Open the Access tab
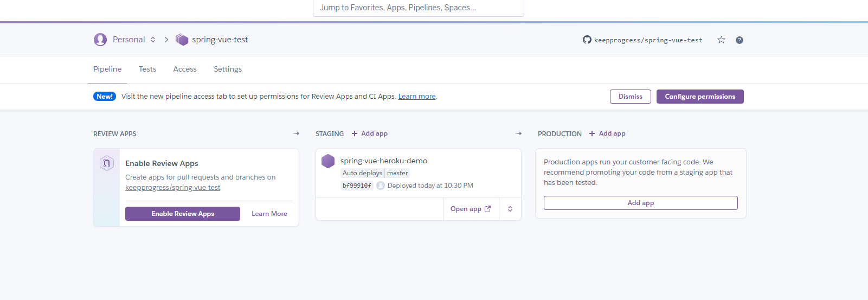Screen dimensions: 868x300 tap(185, 69)
